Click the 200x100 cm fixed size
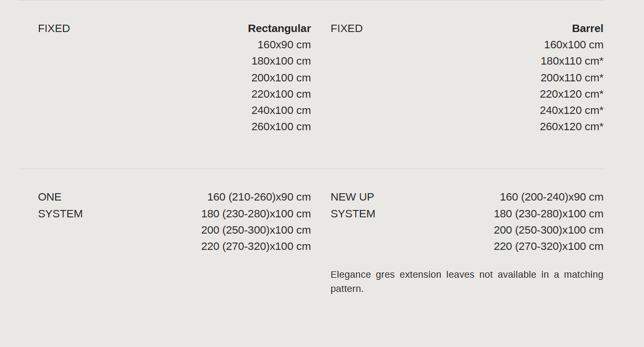The height and width of the screenshot is (347, 644). (x=281, y=78)
